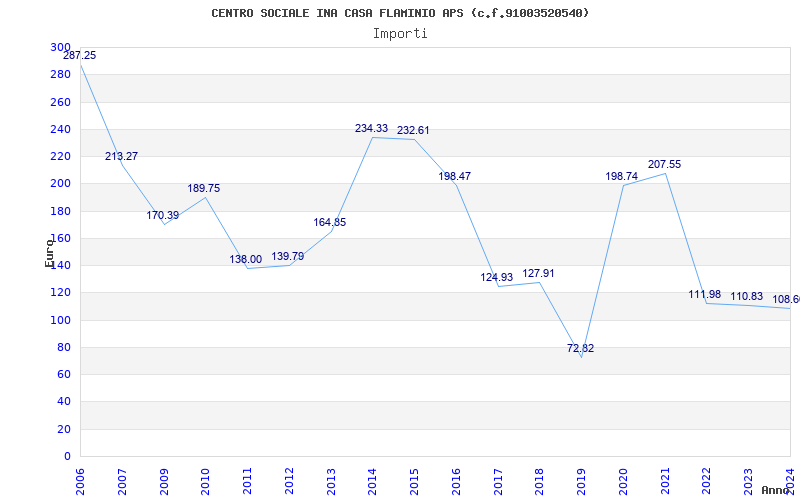Click data label 198.74
The image size is (800, 500).
coord(621,177)
